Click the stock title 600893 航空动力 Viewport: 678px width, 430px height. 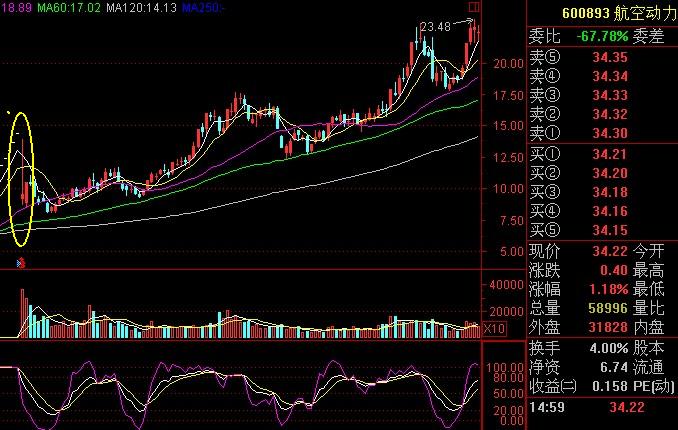(x=619, y=13)
